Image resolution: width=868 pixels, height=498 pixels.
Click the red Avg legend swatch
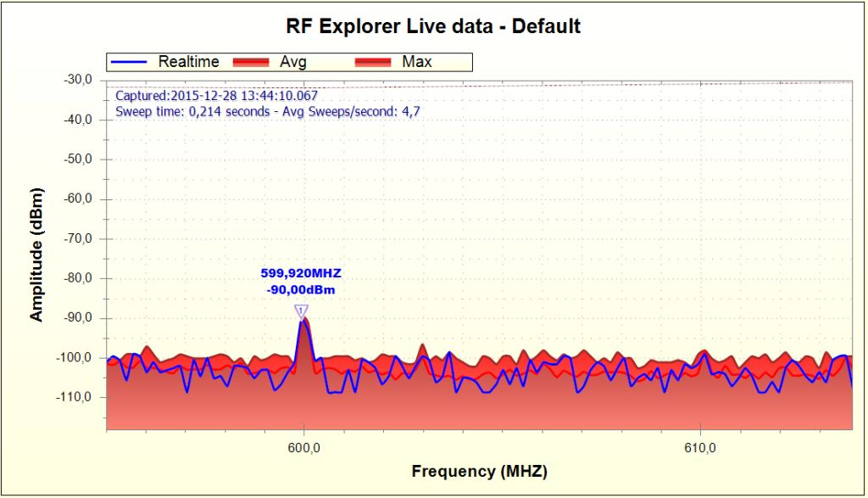[251, 62]
